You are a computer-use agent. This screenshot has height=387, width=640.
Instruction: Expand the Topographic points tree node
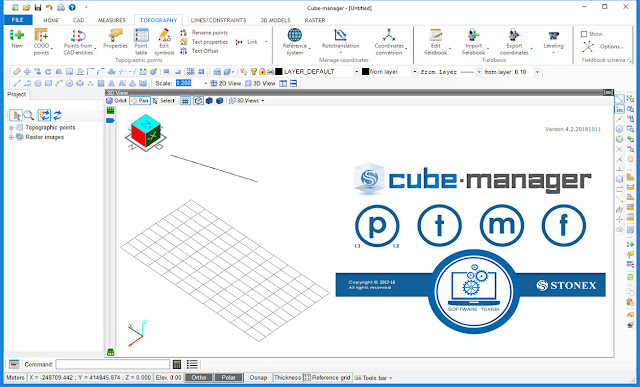(x=11, y=128)
